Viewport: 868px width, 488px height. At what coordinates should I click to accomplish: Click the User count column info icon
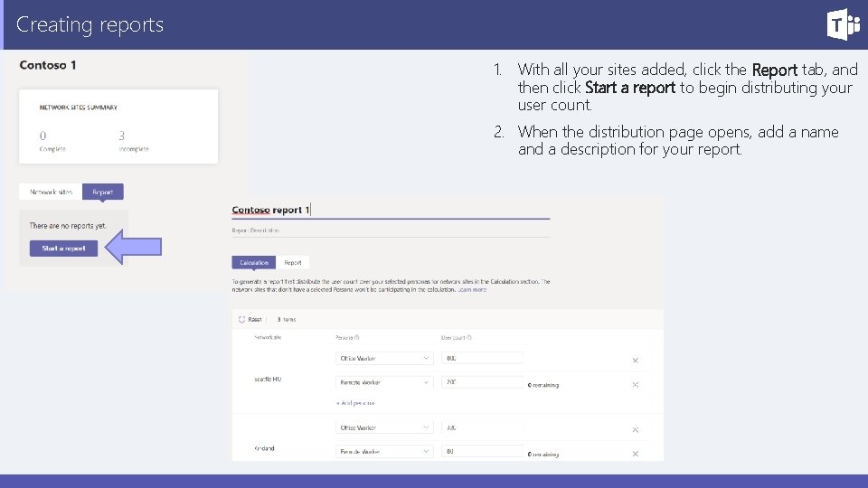coord(469,337)
